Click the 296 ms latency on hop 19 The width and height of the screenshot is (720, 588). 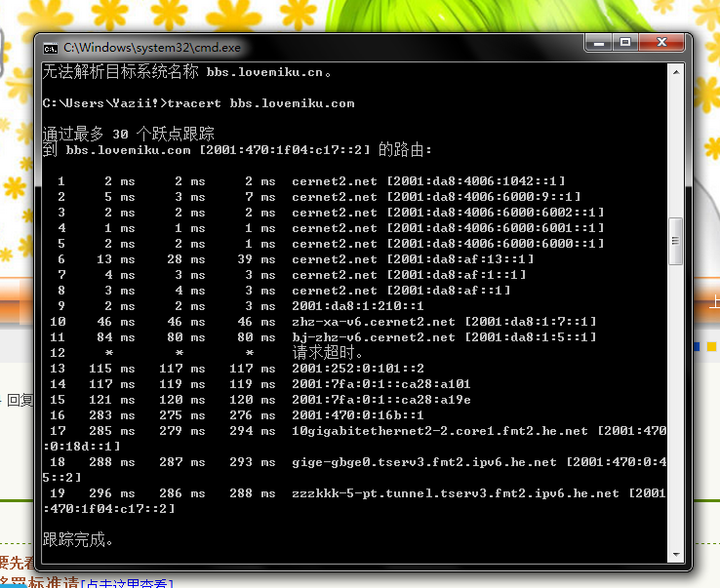click(x=111, y=493)
